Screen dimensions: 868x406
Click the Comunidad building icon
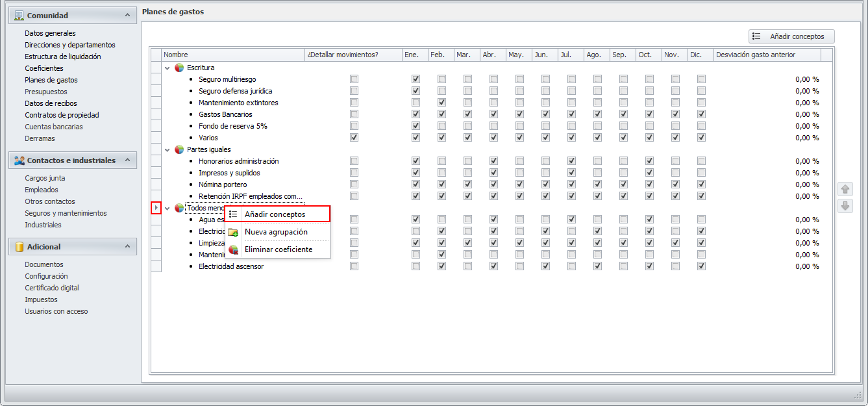coord(19,16)
